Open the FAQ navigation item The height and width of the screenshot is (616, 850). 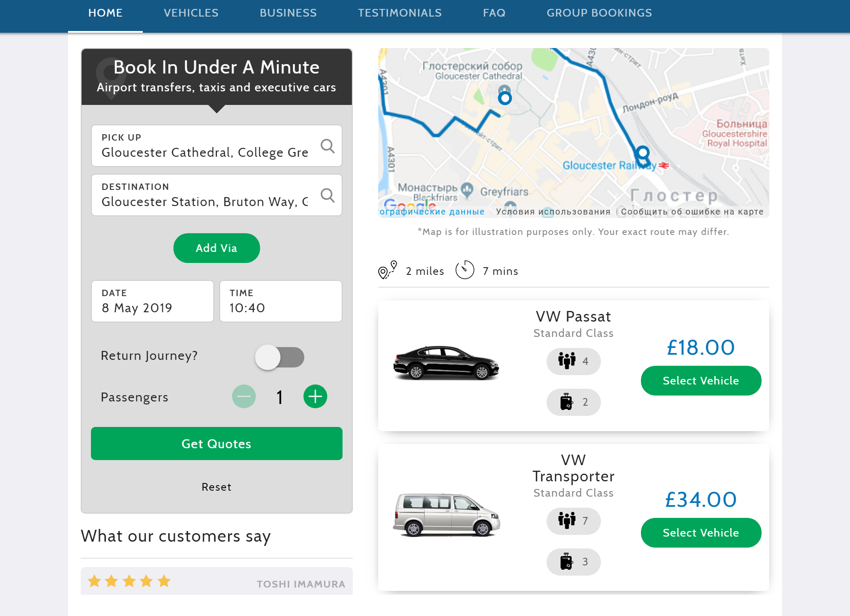pos(494,13)
